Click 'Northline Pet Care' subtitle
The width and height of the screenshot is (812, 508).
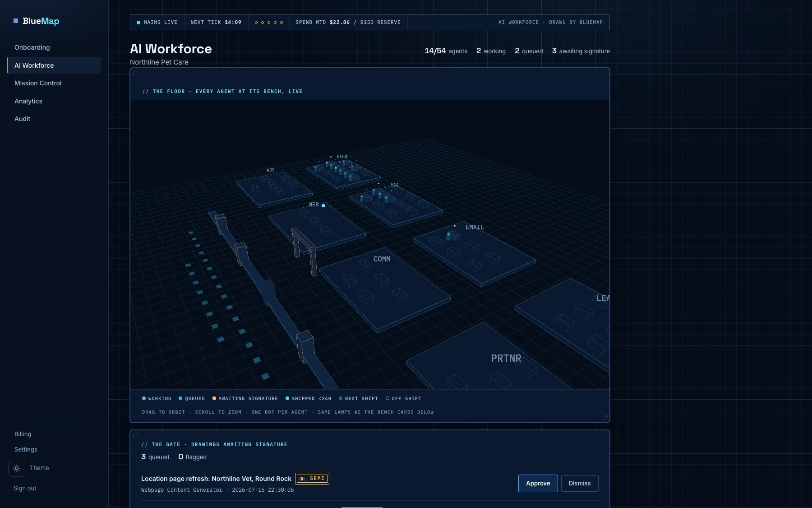[159, 62]
